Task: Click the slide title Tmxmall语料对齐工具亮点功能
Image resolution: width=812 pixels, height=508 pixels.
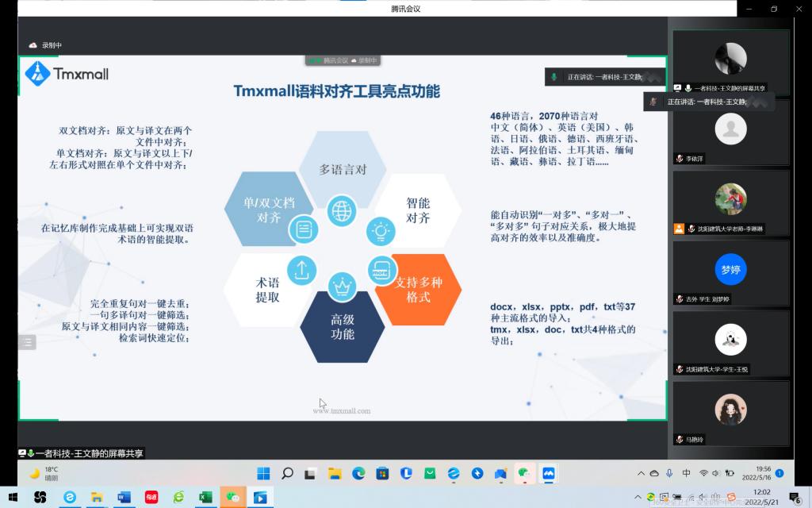Action: pyautogui.click(x=336, y=91)
